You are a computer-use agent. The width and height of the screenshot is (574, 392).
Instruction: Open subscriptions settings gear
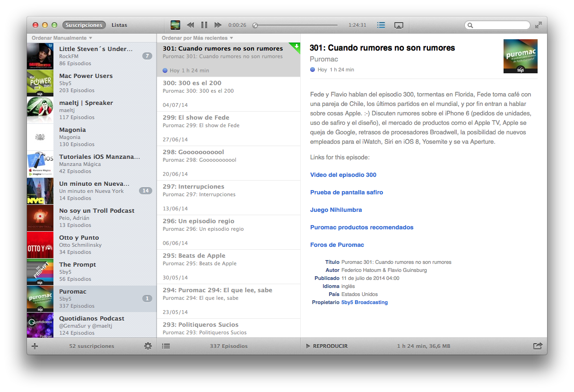[x=148, y=346]
